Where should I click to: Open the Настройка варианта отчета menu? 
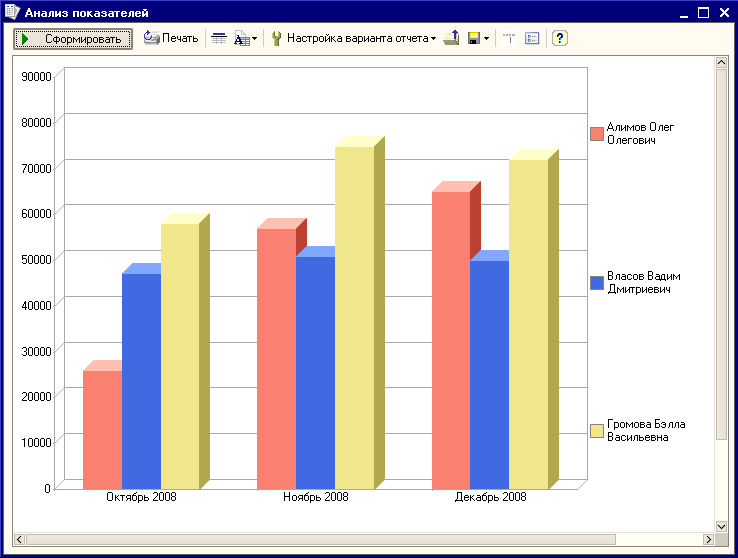coord(361,38)
